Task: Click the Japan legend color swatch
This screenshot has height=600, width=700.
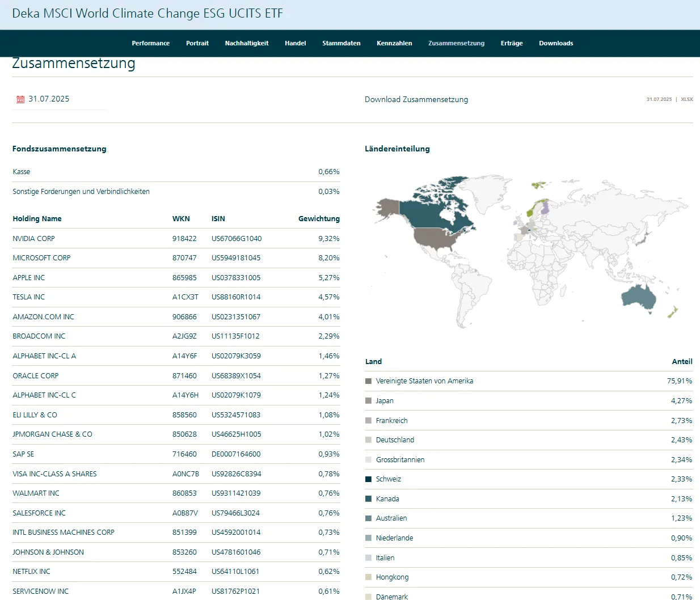Action: tap(369, 401)
